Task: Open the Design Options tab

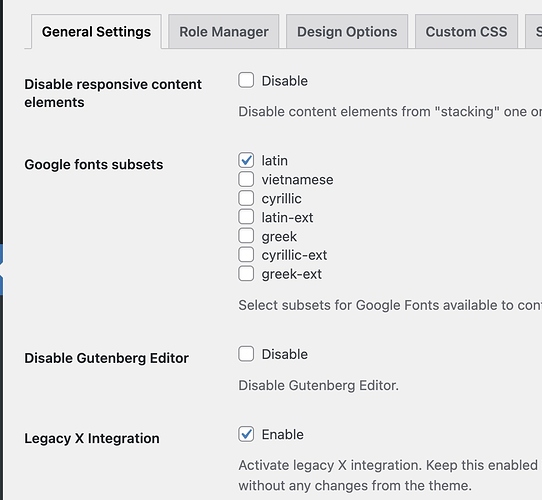Action: tap(347, 32)
